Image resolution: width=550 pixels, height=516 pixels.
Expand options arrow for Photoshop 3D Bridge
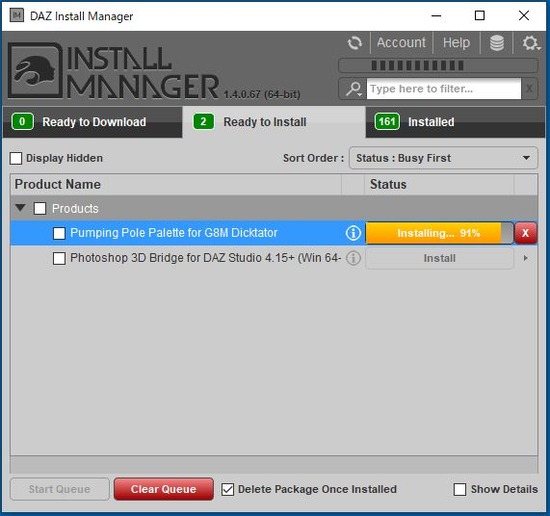[x=525, y=258]
